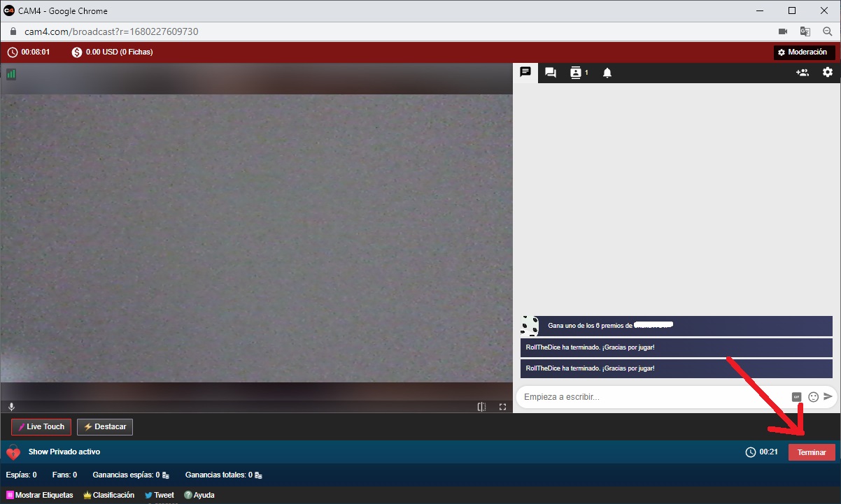Mute the microphone under the video
This screenshot has width=841, height=504.
point(11,406)
